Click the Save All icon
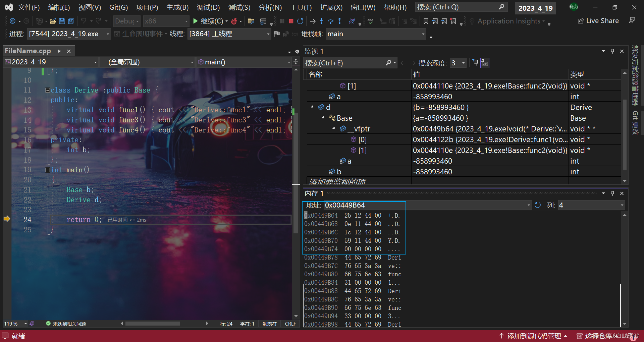 point(71,21)
